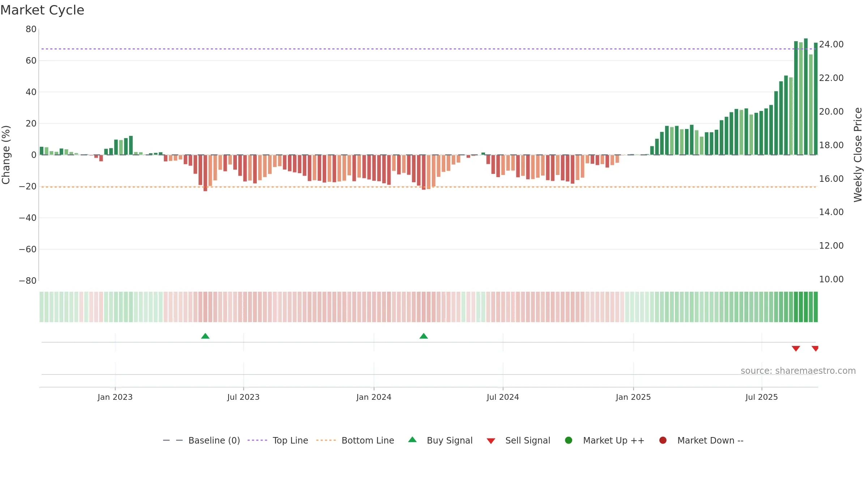Select the buy signal marker near May 2023
The width and height of the screenshot is (868, 488).
point(205,336)
